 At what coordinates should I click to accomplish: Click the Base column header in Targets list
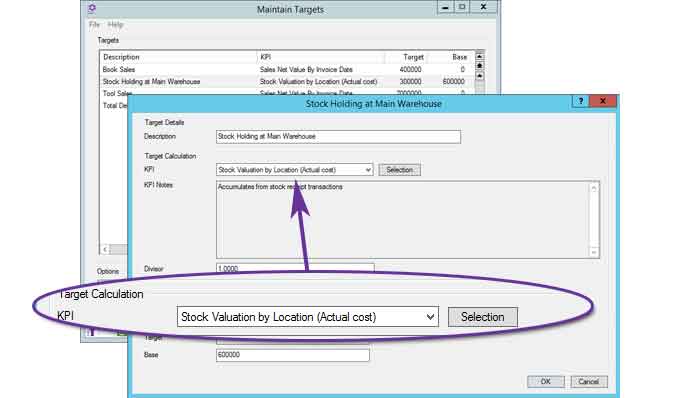point(451,57)
